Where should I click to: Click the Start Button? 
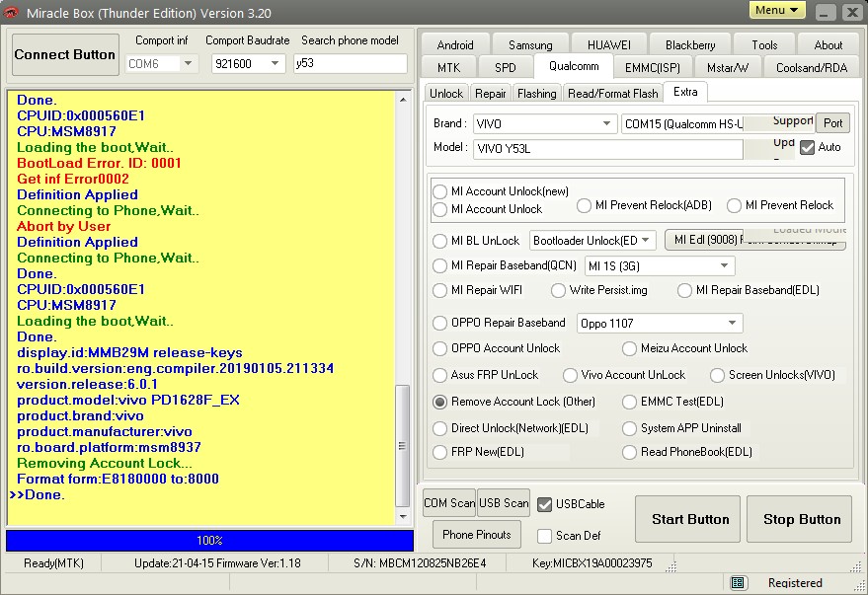[x=687, y=519]
